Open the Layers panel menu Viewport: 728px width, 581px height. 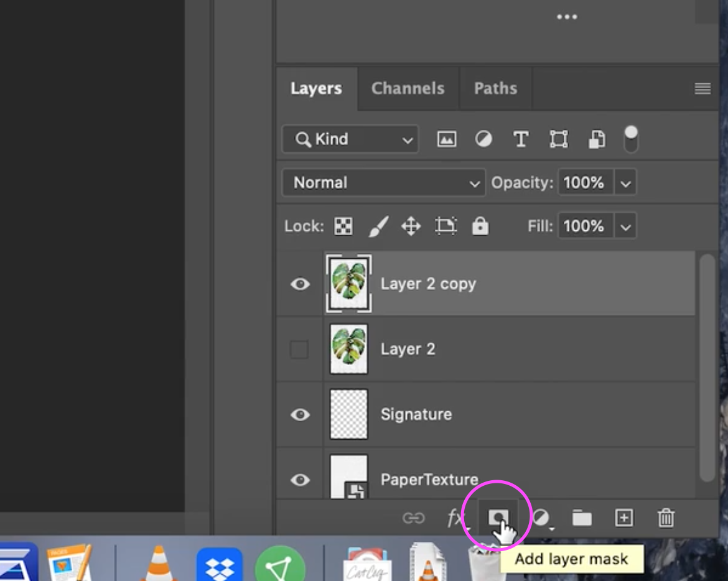[702, 88]
